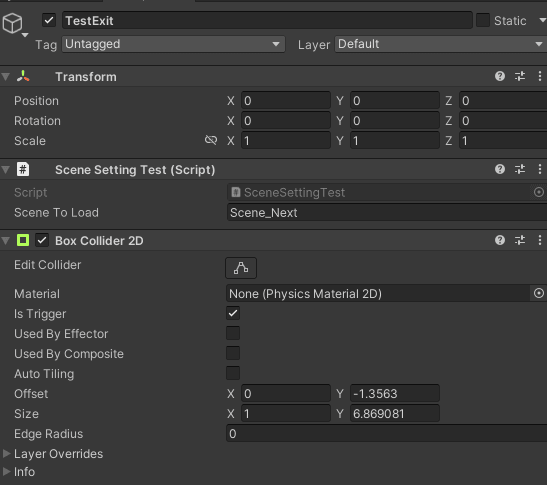Click the Scale X field
The image size is (547, 485).
pyautogui.click(x=286, y=141)
